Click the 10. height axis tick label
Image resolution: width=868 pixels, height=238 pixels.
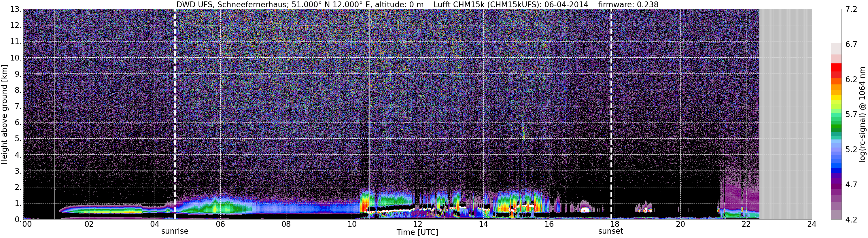coord(16,58)
